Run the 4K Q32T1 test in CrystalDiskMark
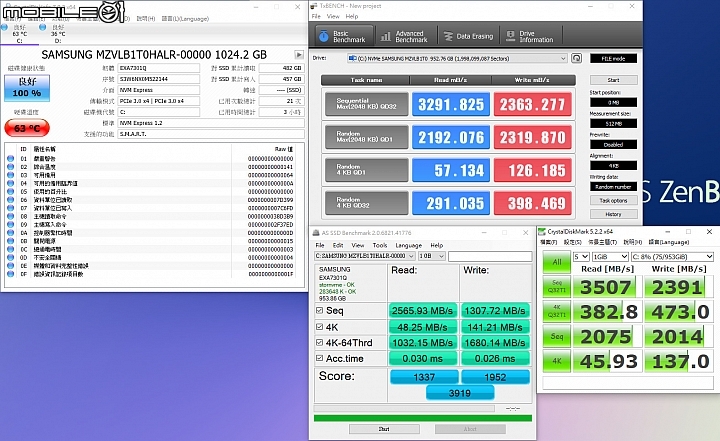The width and height of the screenshot is (720, 441). (x=557, y=312)
